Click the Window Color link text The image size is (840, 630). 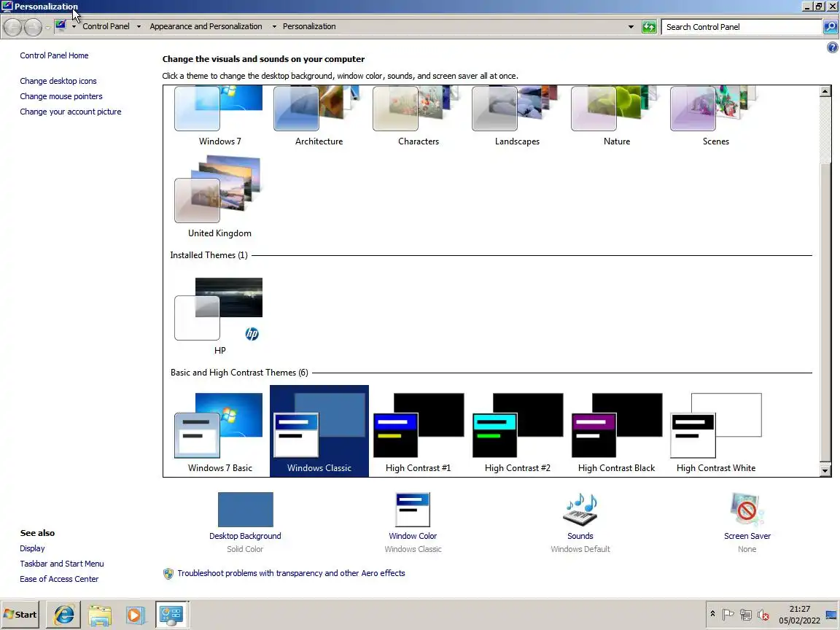pos(413,536)
